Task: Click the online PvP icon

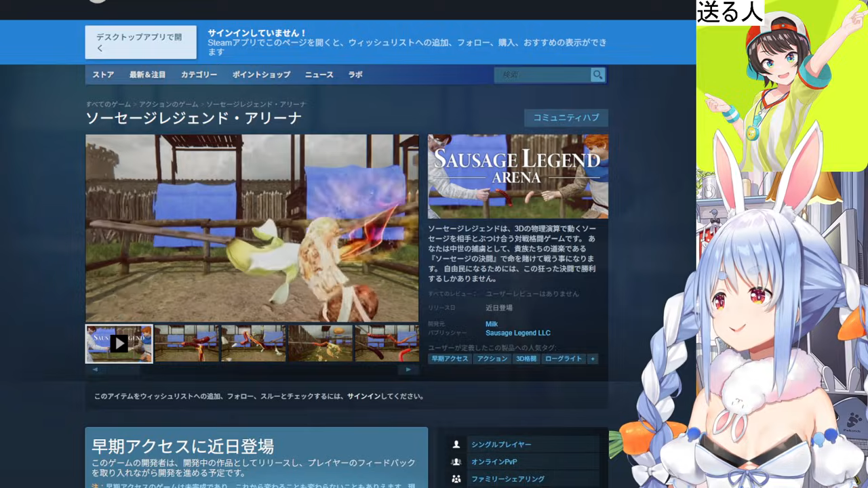Action: (456, 462)
